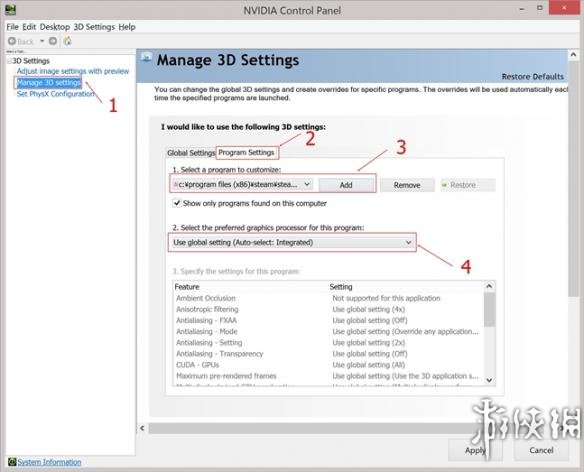
Task: Click the feature list scrollbar thumb
Action: 489,309
